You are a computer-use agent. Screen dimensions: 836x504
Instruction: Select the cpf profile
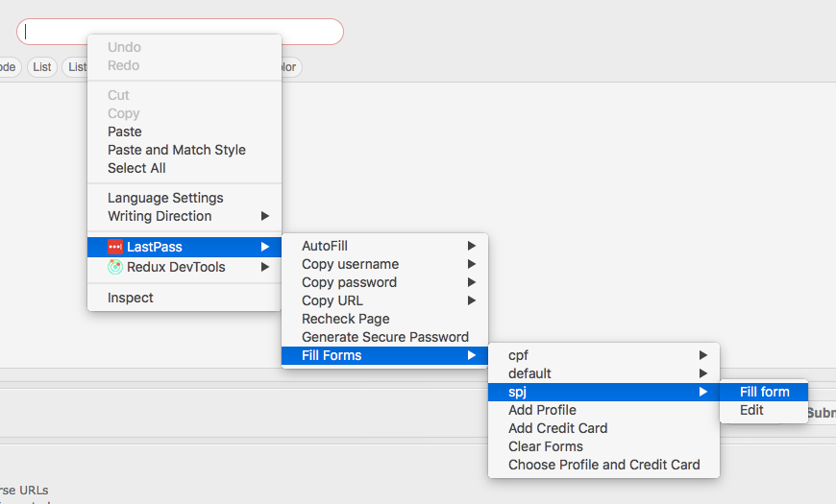[603, 355]
